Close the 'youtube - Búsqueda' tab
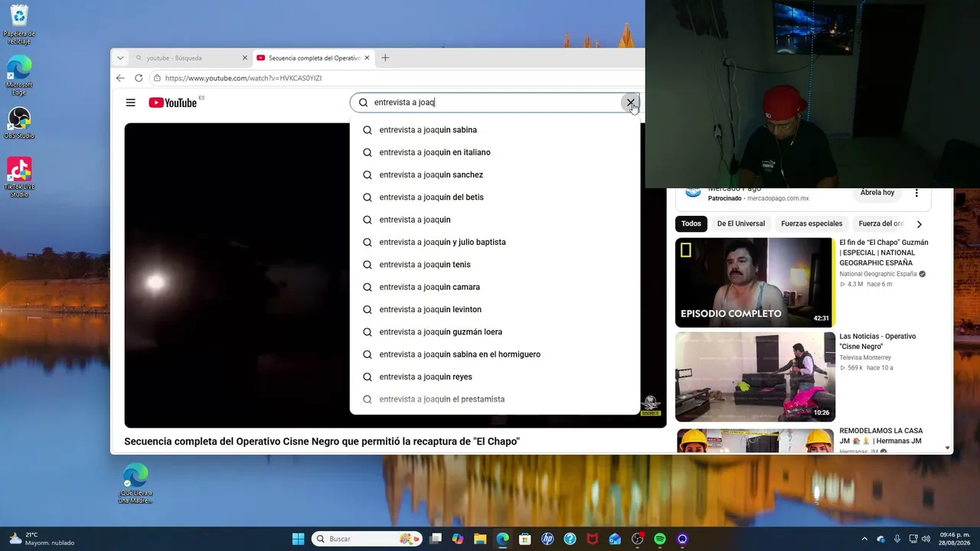Screen dimensions: 980x551 pos(245,58)
